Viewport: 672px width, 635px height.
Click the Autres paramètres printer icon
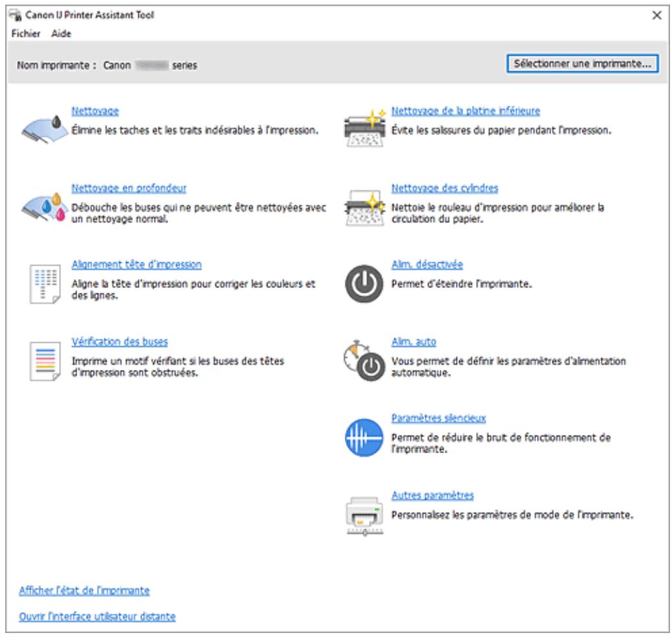(364, 516)
